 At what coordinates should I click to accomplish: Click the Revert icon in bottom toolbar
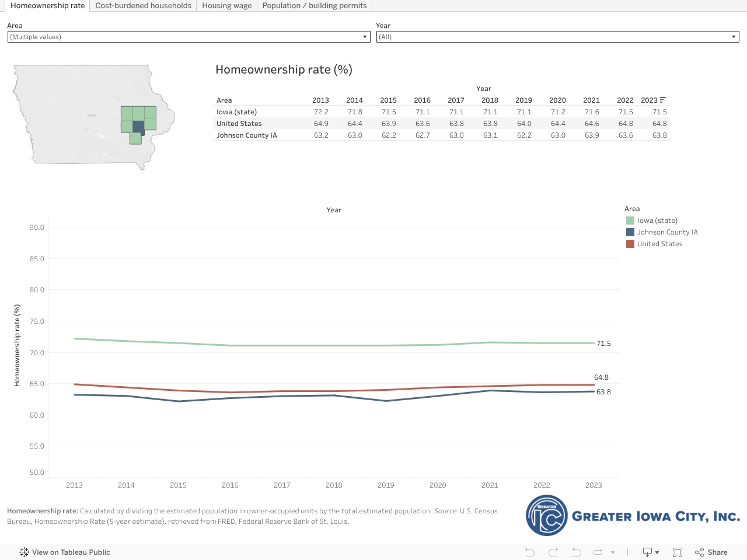(576, 552)
